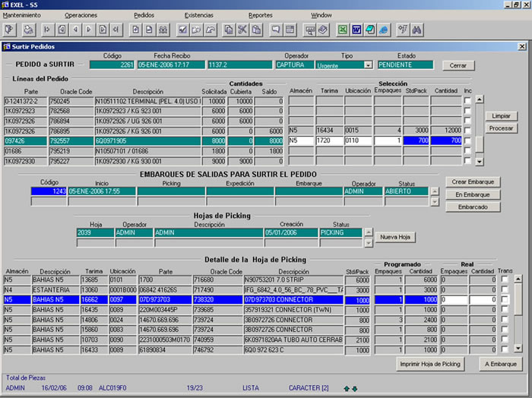Check the Inc box for line 097426

coord(467,141)
